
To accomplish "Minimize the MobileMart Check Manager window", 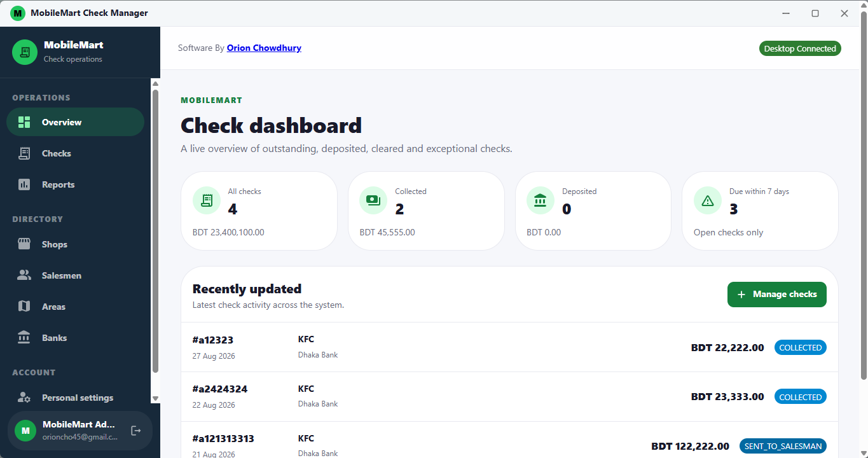I will coord(786,13).
